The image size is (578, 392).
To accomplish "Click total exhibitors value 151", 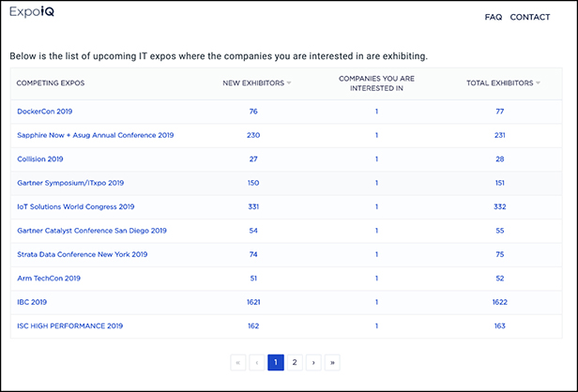I will click(x=500, y=183).
